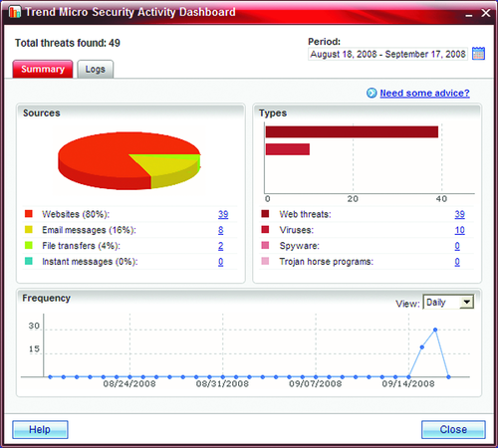This screenshot has height=448, width=498.
Task: Minimize the dashboard window
Action: tap(469, 14)
